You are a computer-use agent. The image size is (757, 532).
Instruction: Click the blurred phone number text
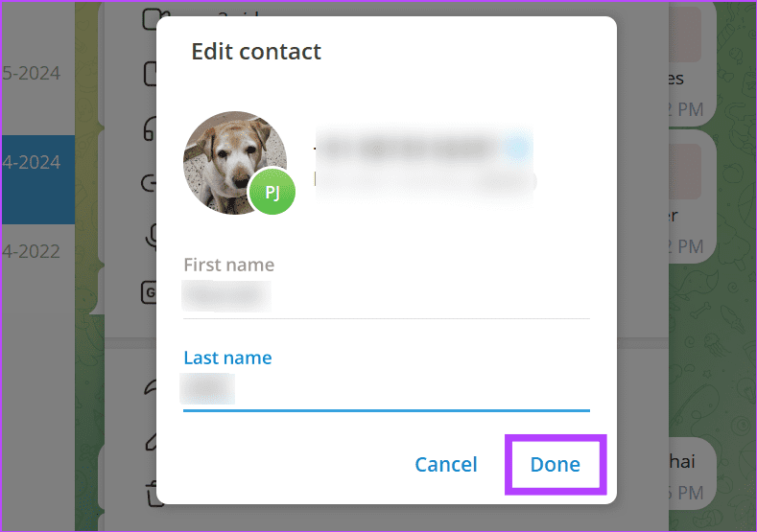point(408,148)
